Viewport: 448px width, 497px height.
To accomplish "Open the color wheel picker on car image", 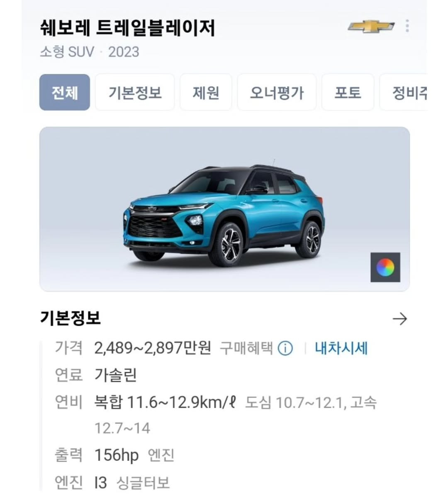I will coord(385,267).
